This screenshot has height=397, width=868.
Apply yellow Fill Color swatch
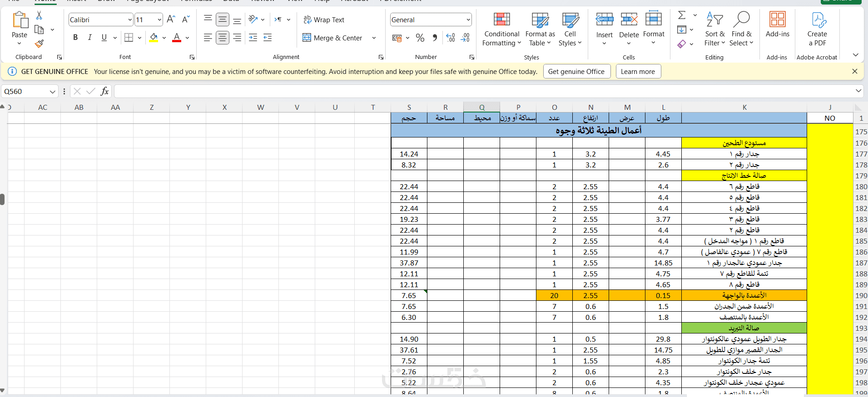154,38
